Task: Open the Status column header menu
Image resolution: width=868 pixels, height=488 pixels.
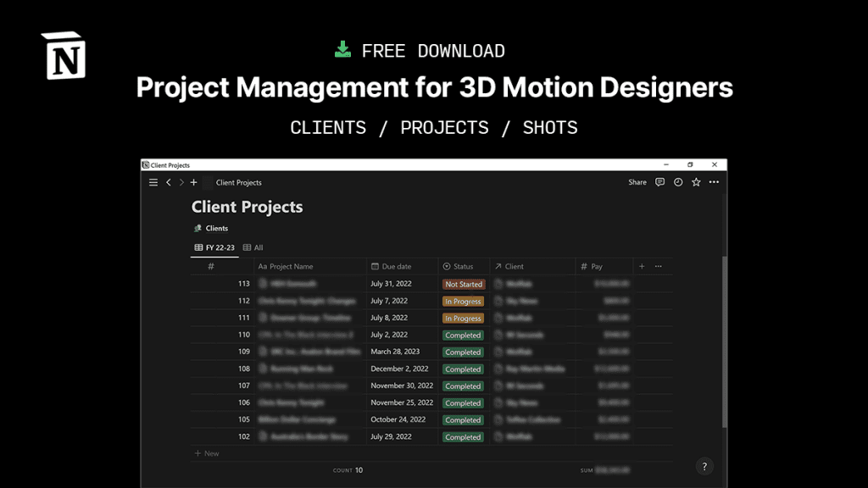Action: coord(463,266)
